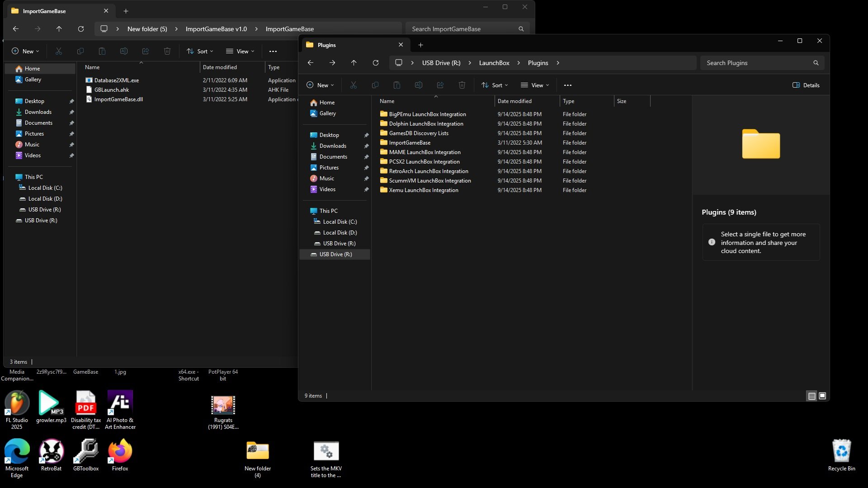868x488 pixels.
Task: Select Recycle Bin on desktop
Action: pos(842,455)
